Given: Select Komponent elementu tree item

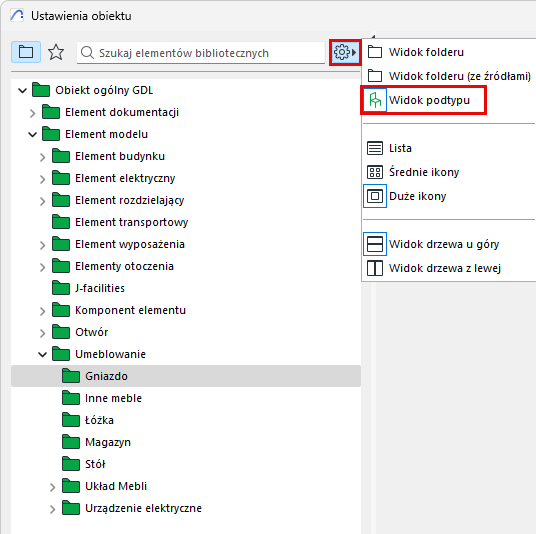Looking at the screenshot, I should [x=130, y=310].
